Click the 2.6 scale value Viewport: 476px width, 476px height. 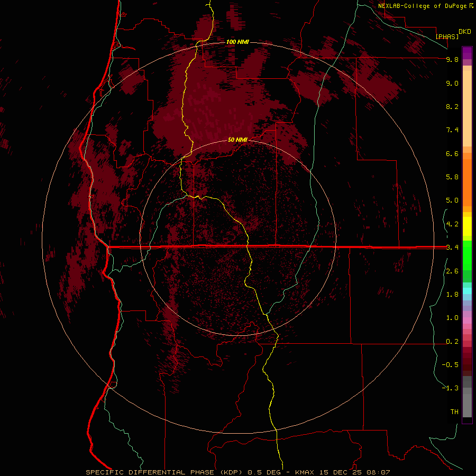pyautogui.click(x=452, y=271)
